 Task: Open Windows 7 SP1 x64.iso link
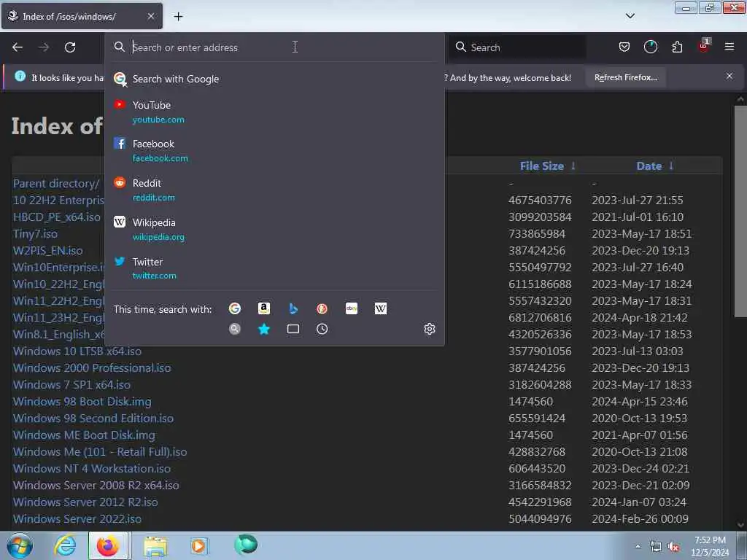71,385
